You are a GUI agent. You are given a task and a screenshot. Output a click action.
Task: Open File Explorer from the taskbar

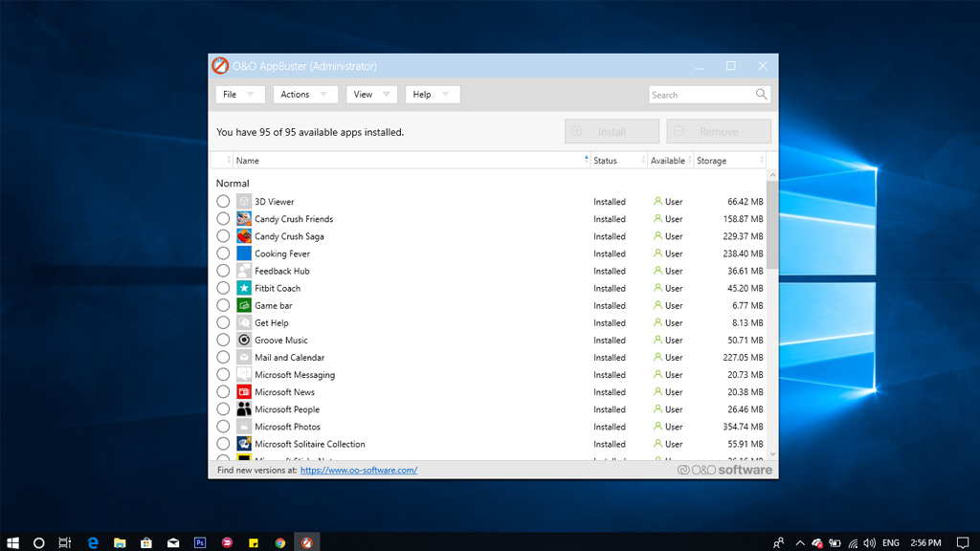click(120, 543)
